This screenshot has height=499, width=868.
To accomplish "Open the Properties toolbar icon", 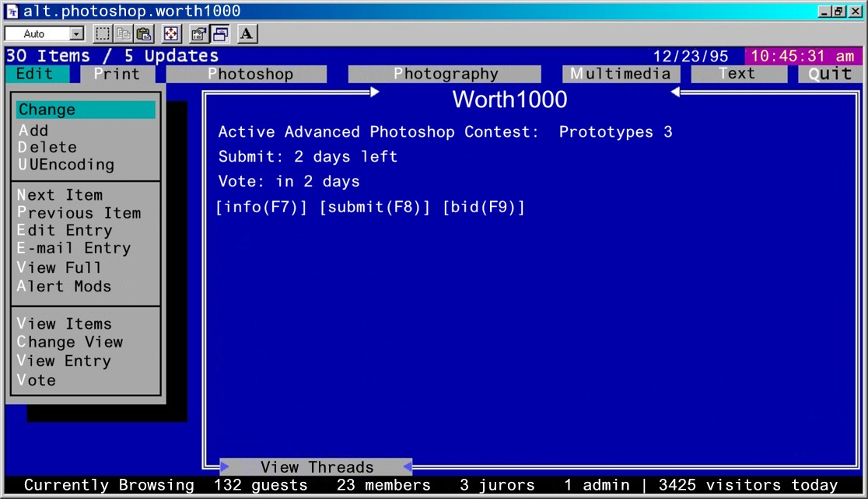I will click(198, 33).
